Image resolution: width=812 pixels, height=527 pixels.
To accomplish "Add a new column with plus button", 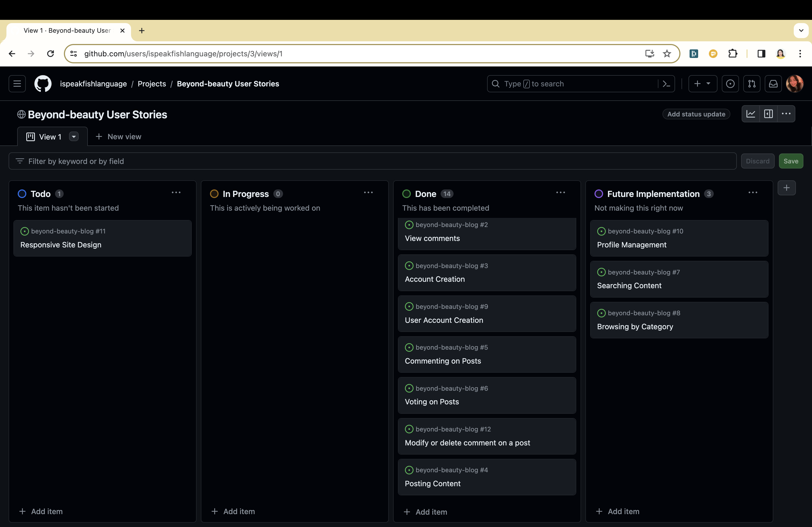I will 786,188.
